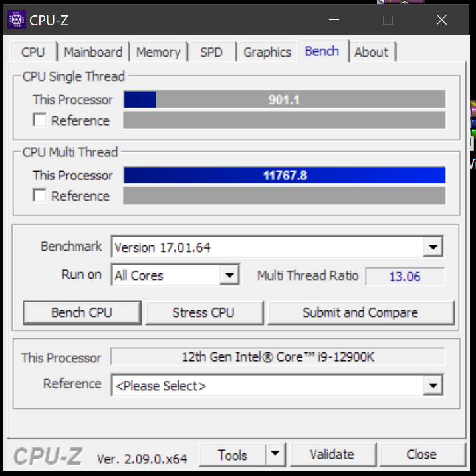Screen dimensions: 476x476
Task: Expand the Benchmark version dropdown
Action: 433,247
